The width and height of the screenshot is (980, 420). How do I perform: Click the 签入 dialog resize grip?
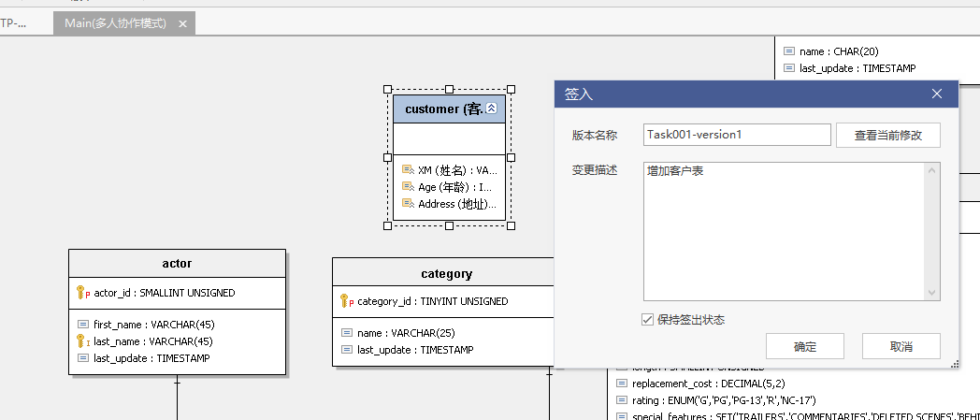[955, 364]
